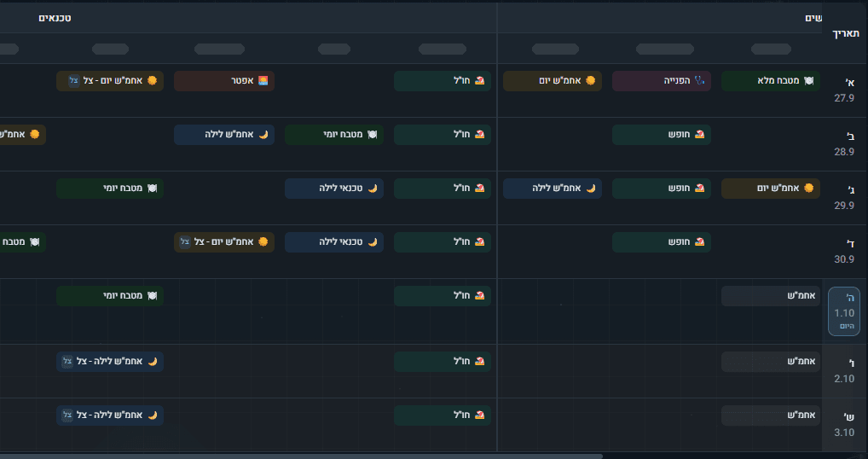
Task: Open the חו"ל shift on 2.10
Action: pyautogui.click(x=443, y=362)
